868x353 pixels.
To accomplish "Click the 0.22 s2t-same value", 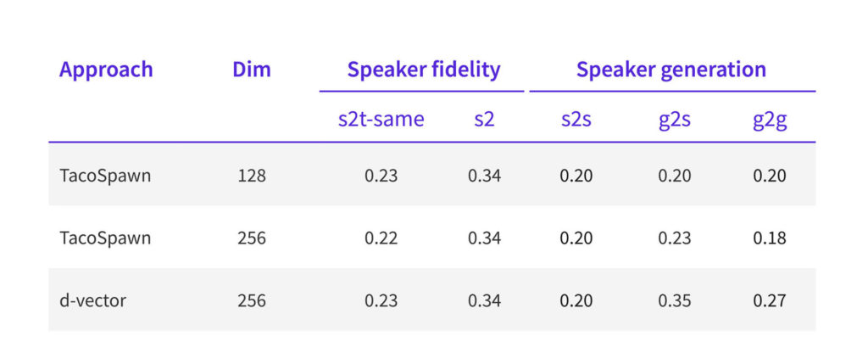I will 381,238.
